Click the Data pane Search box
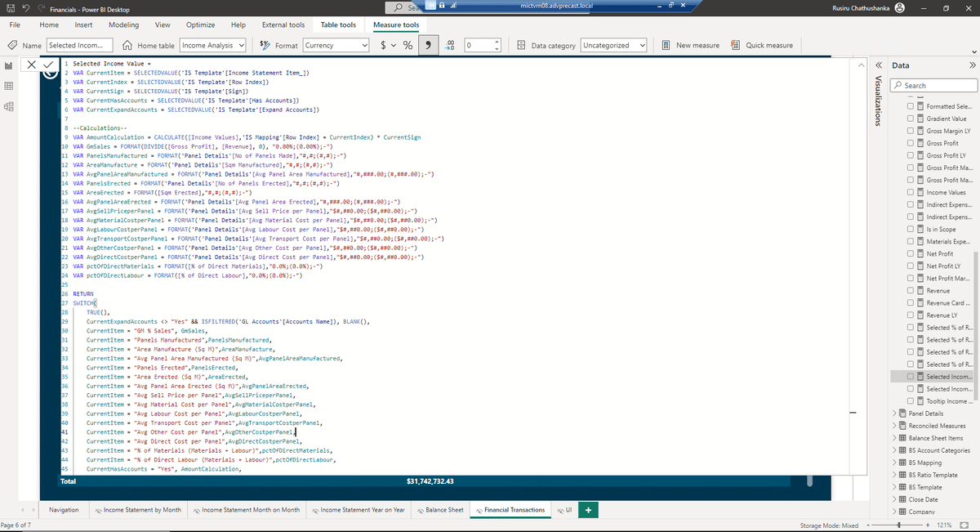The width and height of the screenshot is (980, 532). 934,85
